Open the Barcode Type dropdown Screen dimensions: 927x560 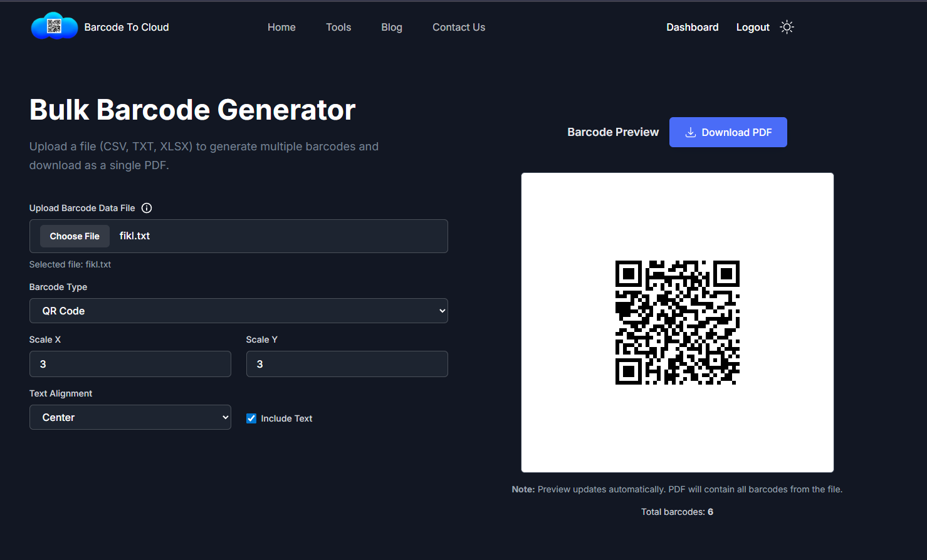pyautogui.click(x=238, y=310)
